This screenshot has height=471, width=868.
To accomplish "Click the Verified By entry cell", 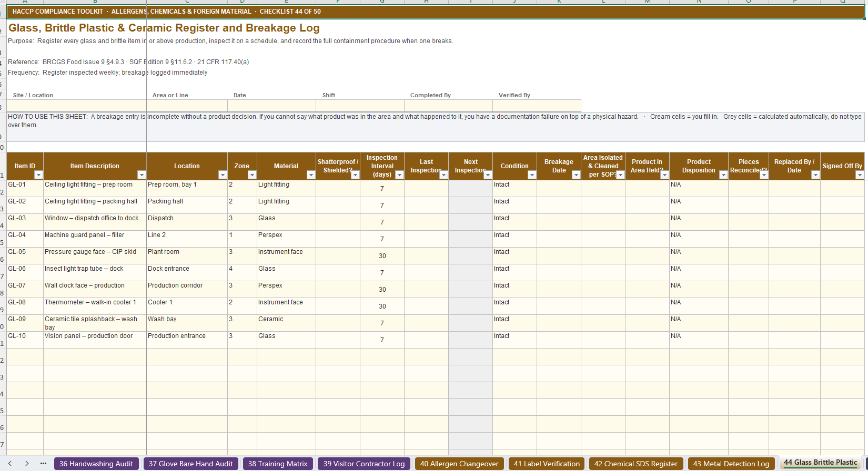I will (x=537, y=105).
